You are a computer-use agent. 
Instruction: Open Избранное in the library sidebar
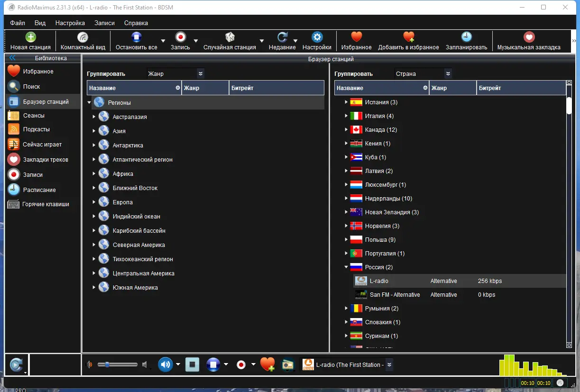point(43,71)
